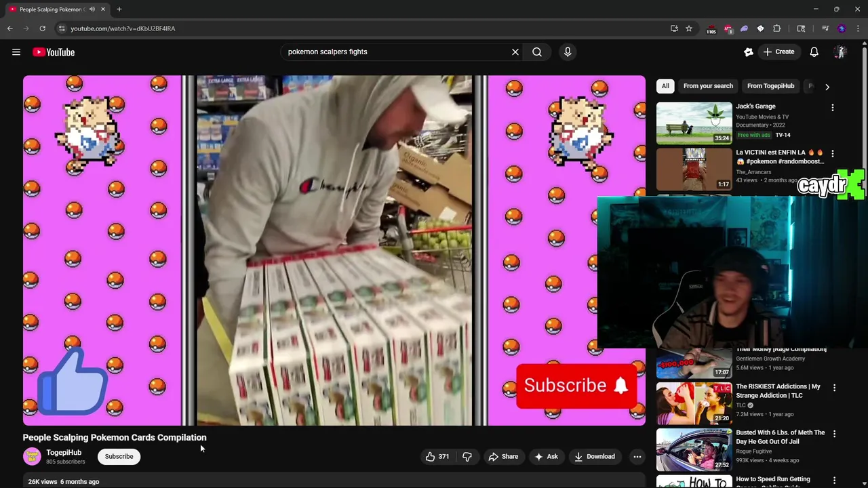Open the extension showing 1105 badge
Viewport: 868px width, 488px height.
pos(711,29)
